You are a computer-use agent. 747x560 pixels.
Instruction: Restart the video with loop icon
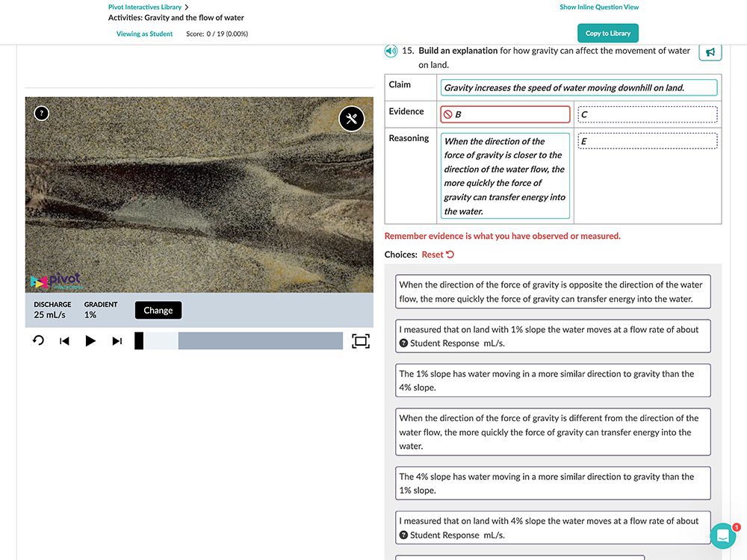pos(38,341)
